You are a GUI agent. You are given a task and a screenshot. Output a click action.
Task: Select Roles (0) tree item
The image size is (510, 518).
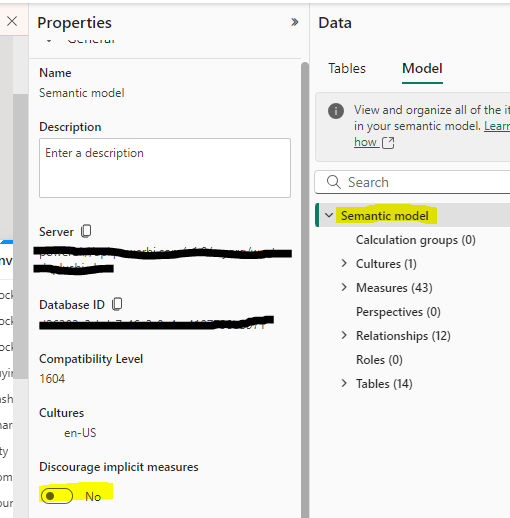pos(379,360)
